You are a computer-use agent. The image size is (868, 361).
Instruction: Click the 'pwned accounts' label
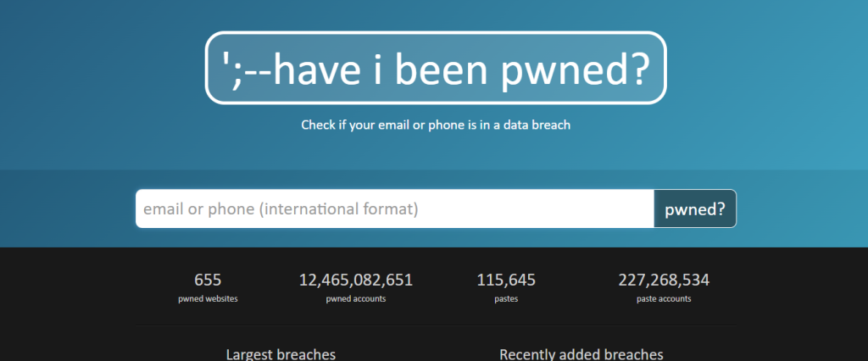[x=356, y=299]
